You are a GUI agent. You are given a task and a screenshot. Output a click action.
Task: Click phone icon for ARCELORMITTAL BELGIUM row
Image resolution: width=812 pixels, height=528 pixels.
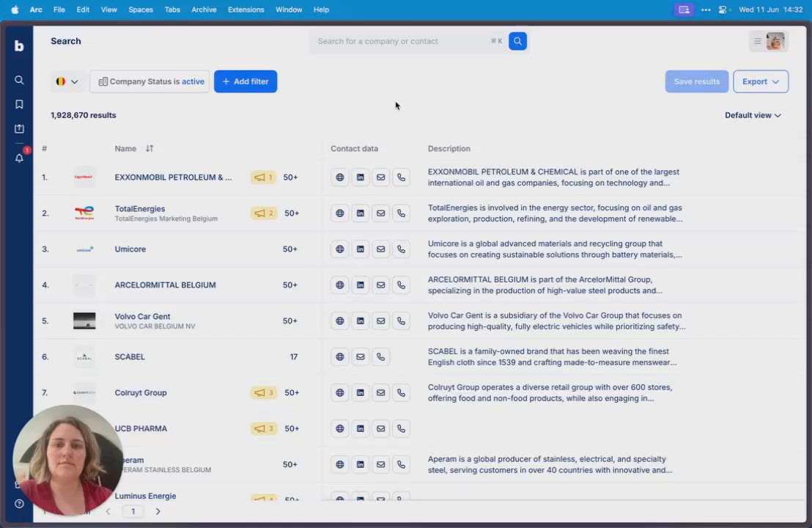click(402, 285)
